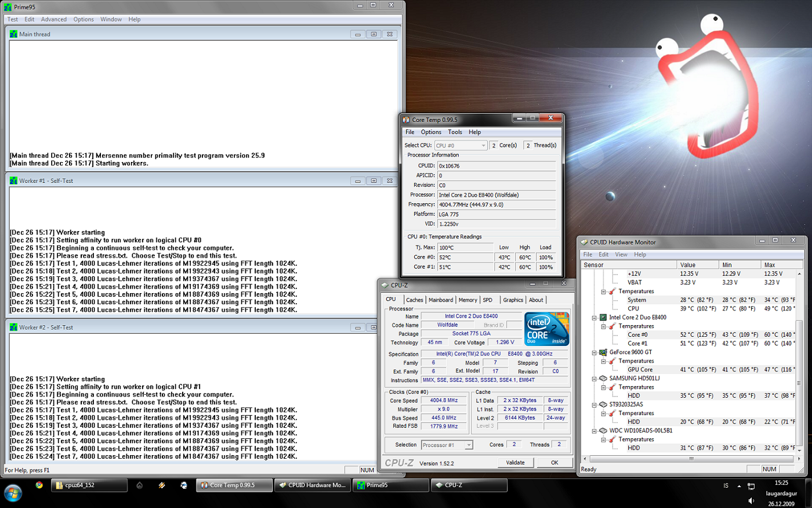
Task: Launch Chrome from the taskbar
Action: [x=39, y=485]
